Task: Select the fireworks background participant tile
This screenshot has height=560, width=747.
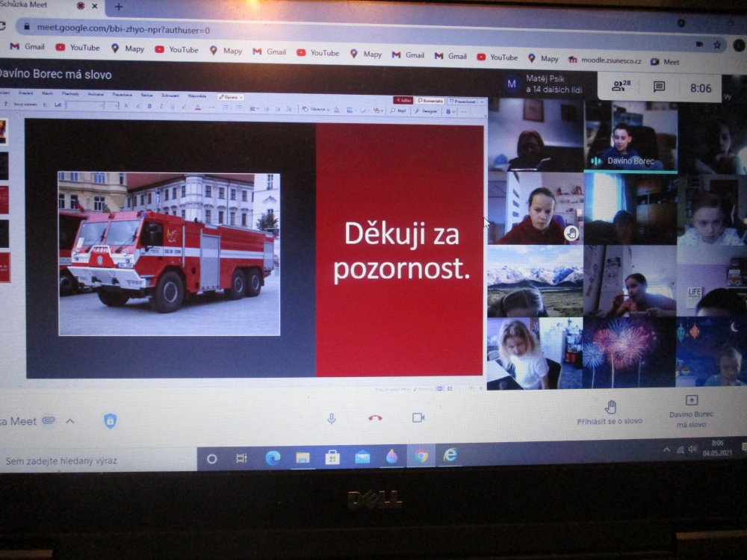Action: click(x=629, y=352)
